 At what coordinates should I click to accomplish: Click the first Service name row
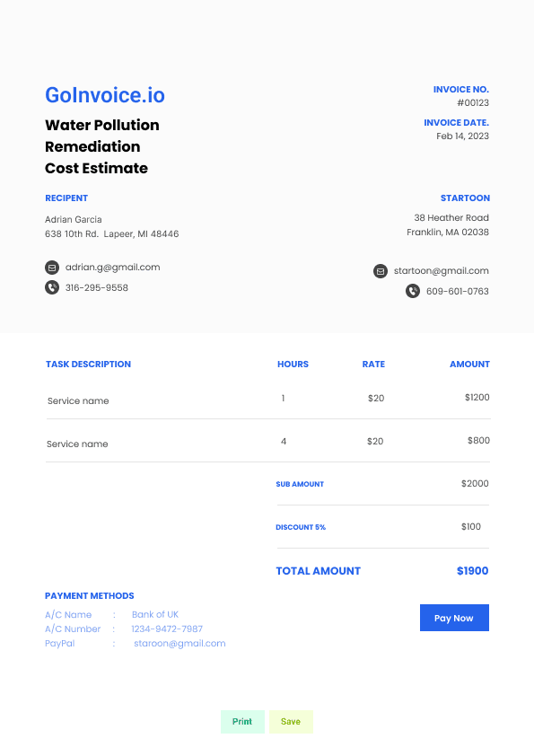click(268, 399)
